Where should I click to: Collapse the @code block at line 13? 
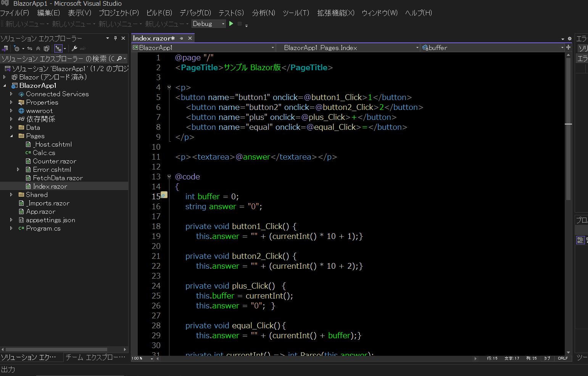click(169, 176)
